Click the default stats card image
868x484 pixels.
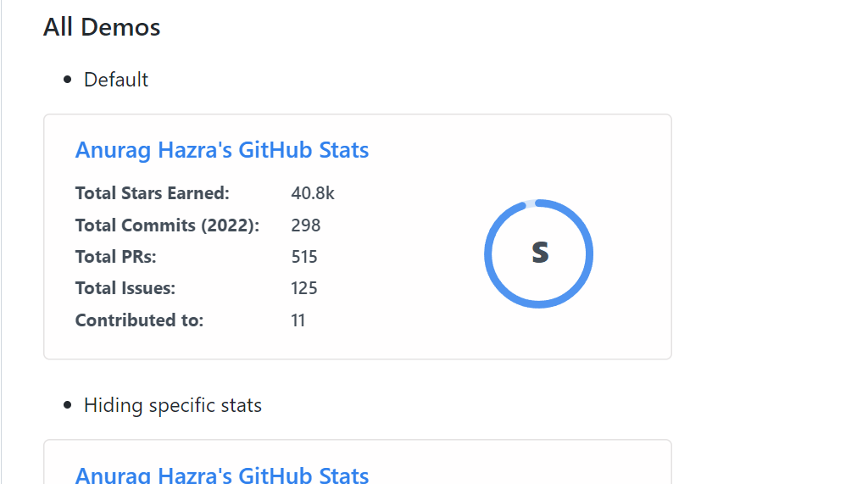pyautogui.click(x=358, y=237)
